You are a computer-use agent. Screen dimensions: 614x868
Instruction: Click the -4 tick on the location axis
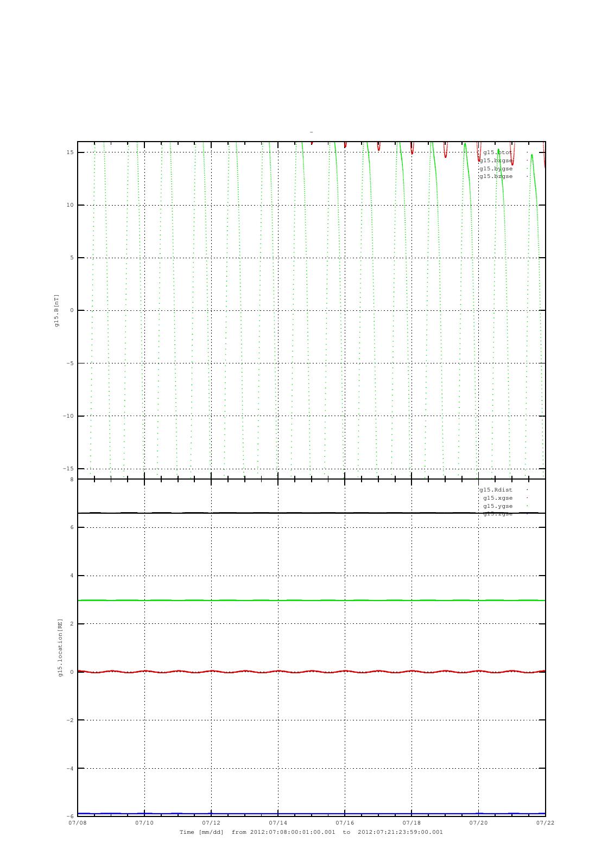[x=70, y=769]
